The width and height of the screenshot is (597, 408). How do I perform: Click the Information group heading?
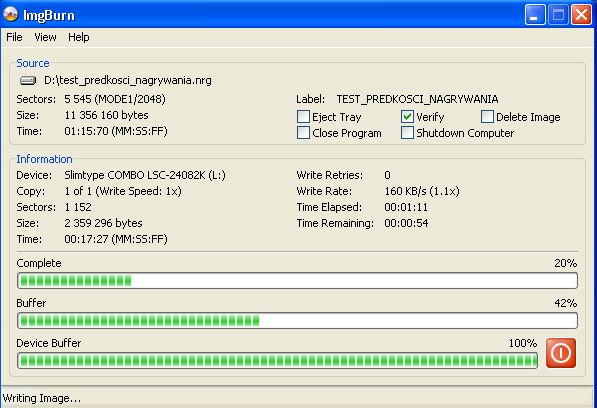(44, 159)
